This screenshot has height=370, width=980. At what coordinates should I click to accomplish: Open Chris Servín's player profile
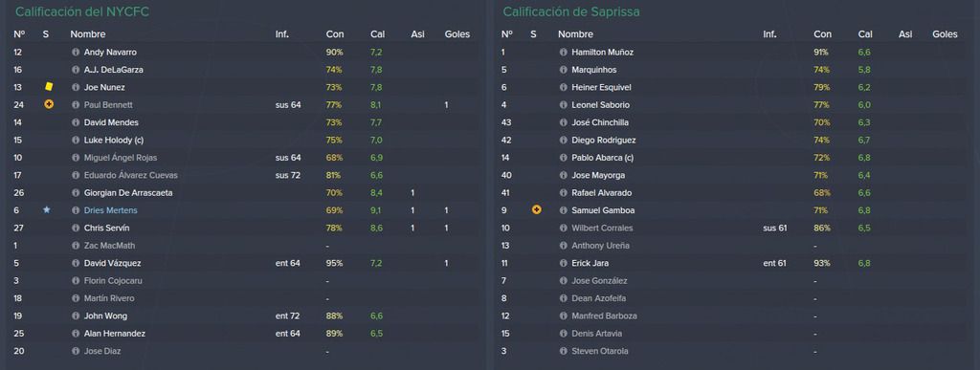point(107,228)
